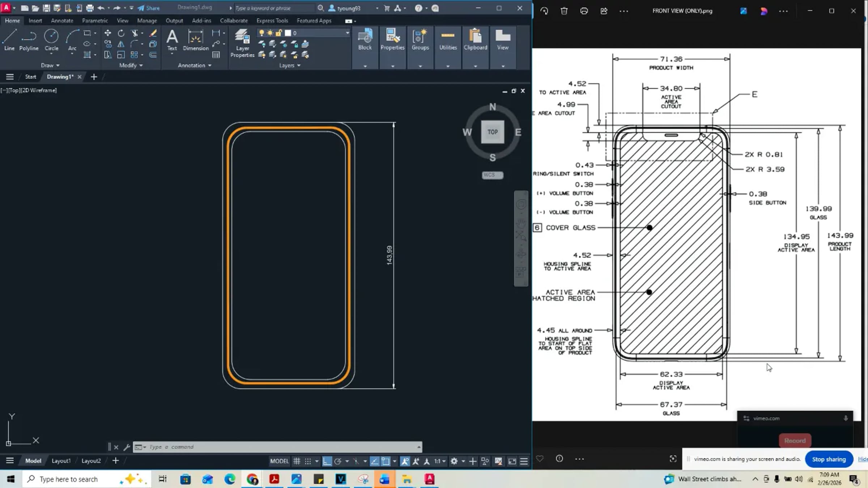Image resolution: width=868 pixels, height=488 pixels.
Task: Open the Annotate ribbon tab
Action: coord(62,21)
